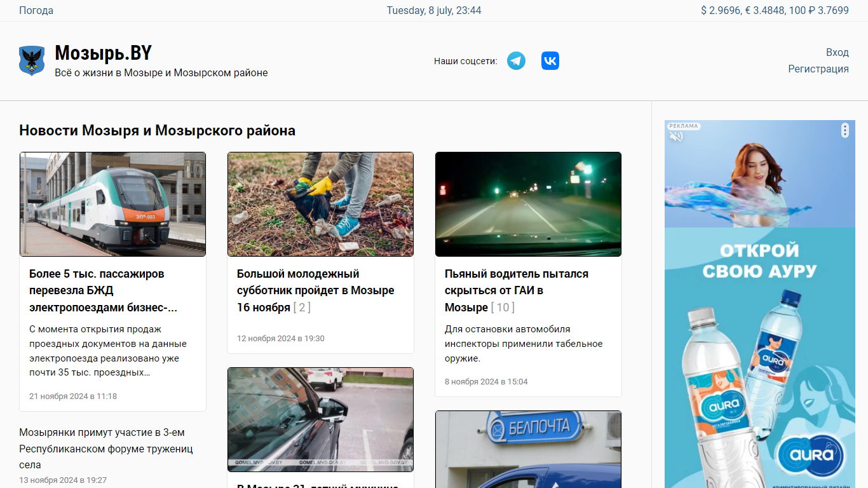The width and height of the screenshot is (868, 488).
Task: Open Пьяный водитель пытался скрыться article
Action: [517, 290]
